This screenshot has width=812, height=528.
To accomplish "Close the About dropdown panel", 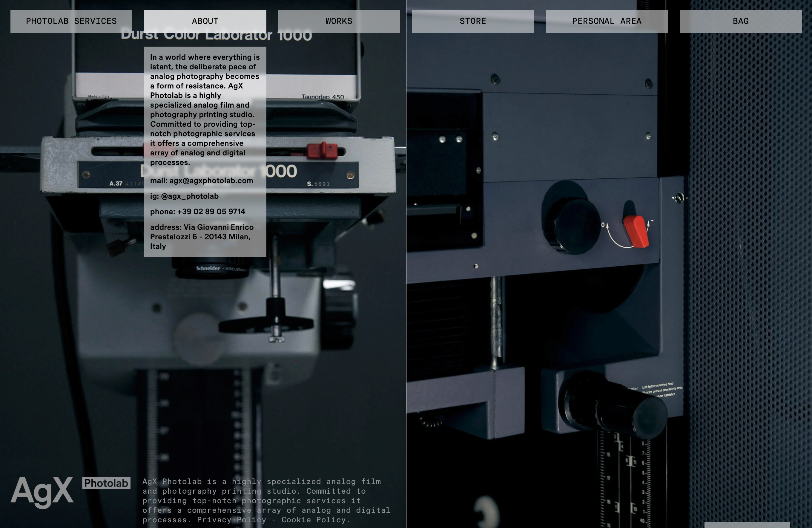I will pos(205,21).
